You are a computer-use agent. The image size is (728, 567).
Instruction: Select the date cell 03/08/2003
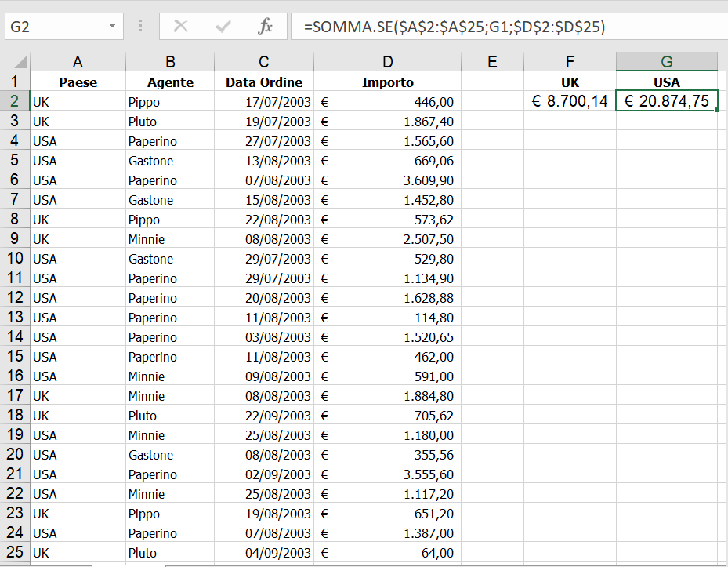(x=264, y=336)
